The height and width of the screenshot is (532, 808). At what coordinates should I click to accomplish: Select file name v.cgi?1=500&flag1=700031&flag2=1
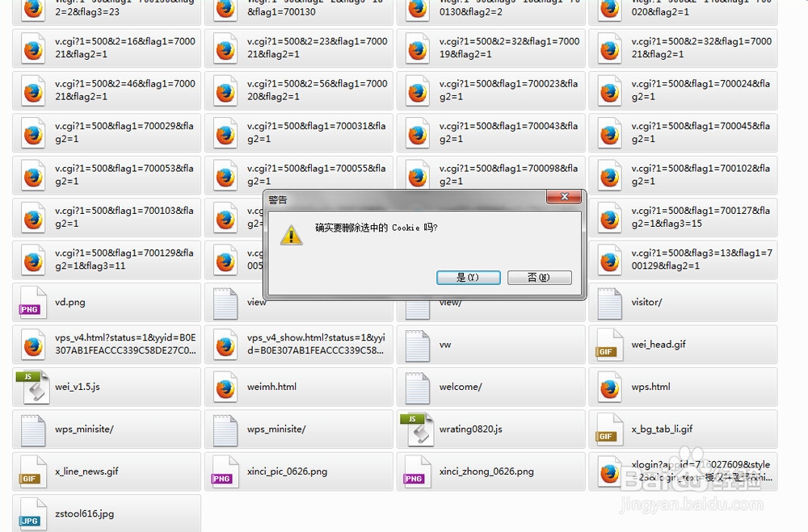coord(317,132)
